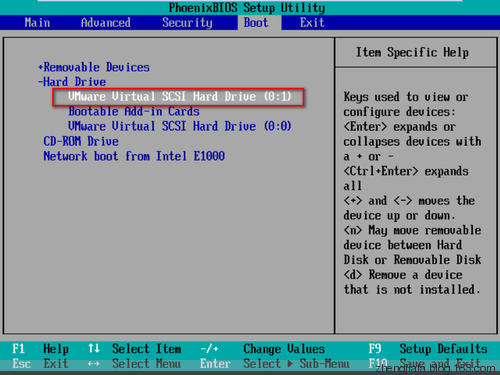This screenshot has height=375, width=500.
Task: Click Enter Select Sub-Menu hint
Action: tap(275, 364)
